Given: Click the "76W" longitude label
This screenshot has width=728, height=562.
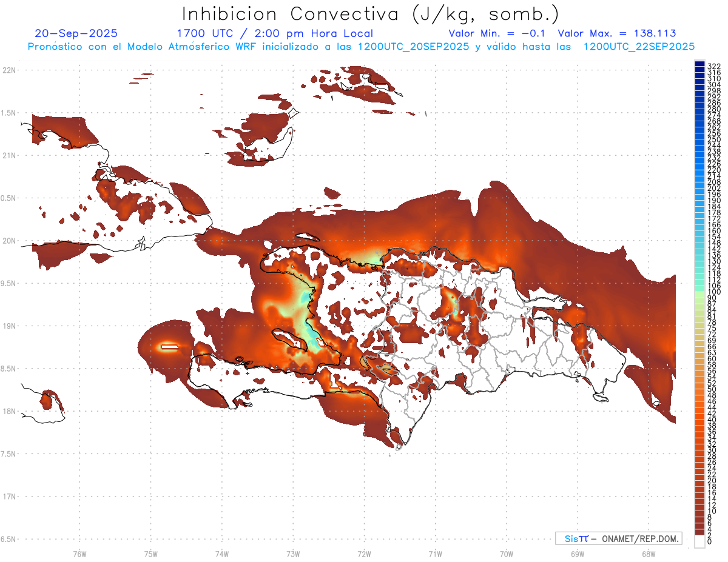Looking at the screenshot, I should click(79, 554).
